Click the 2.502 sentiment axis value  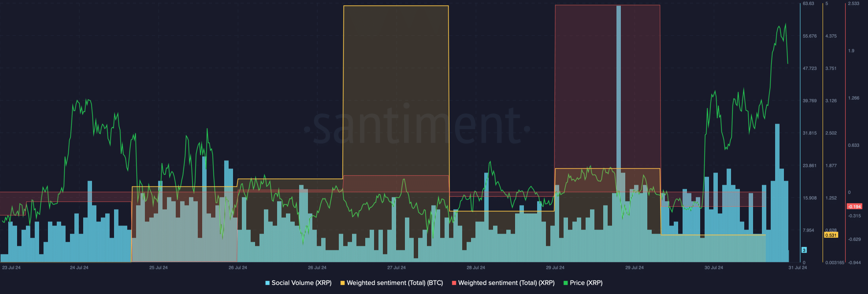(x=831, y=133)
